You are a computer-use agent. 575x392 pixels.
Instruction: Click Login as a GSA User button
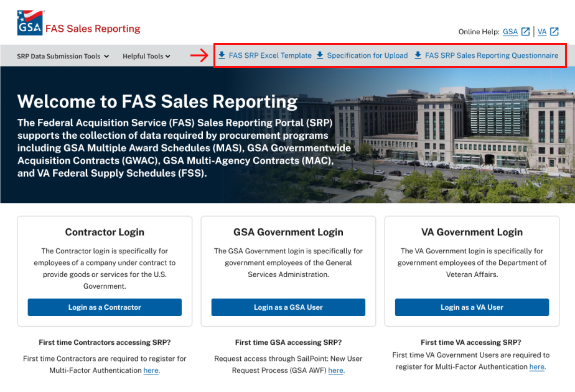tap(288, 307)
